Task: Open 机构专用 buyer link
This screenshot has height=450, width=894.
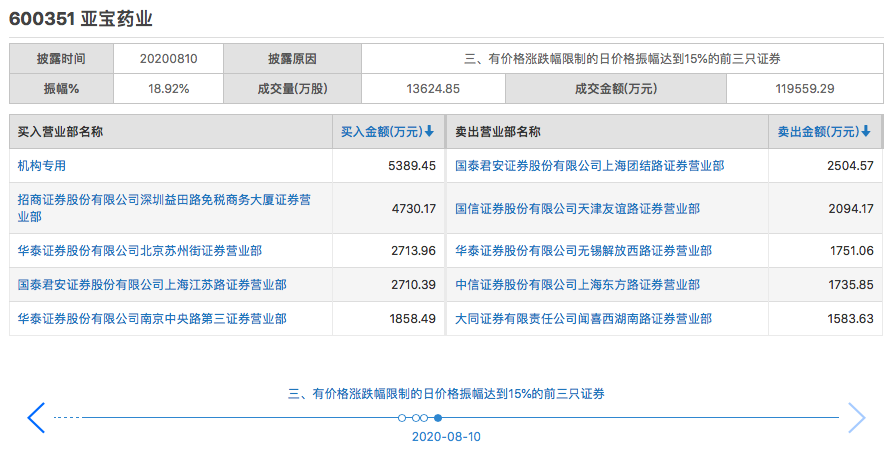Action: point(42,166)
